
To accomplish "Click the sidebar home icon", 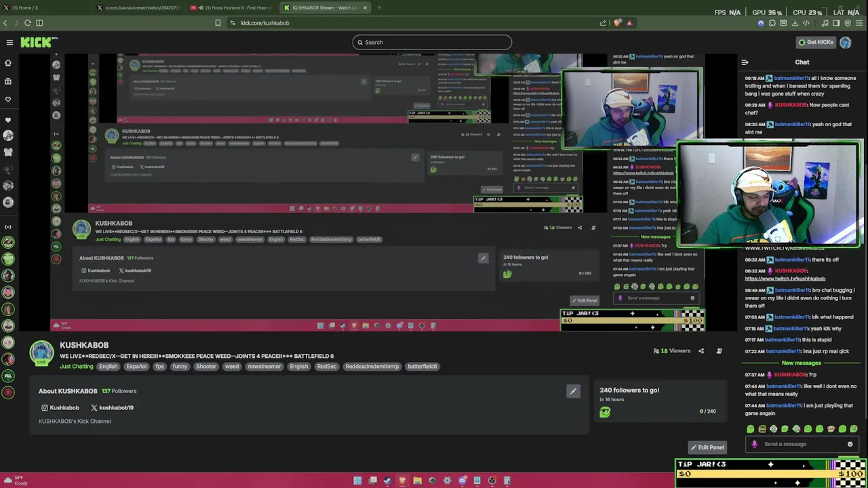I will tap(8, 62).
